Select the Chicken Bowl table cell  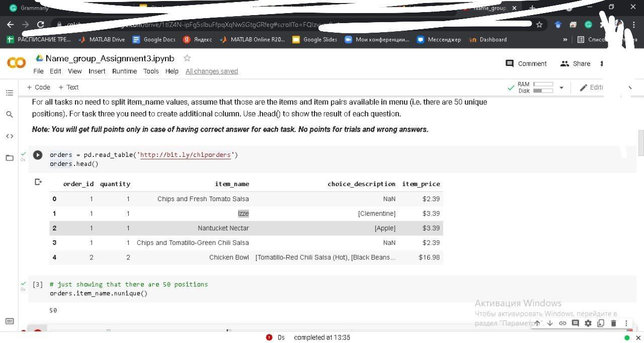point(229,258)
